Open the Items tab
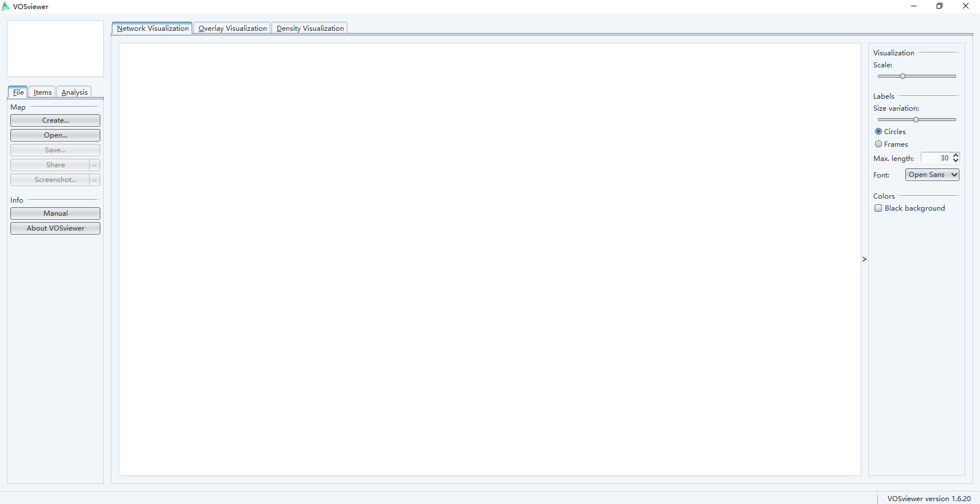The image size is (980, 504). click(42, 92)
